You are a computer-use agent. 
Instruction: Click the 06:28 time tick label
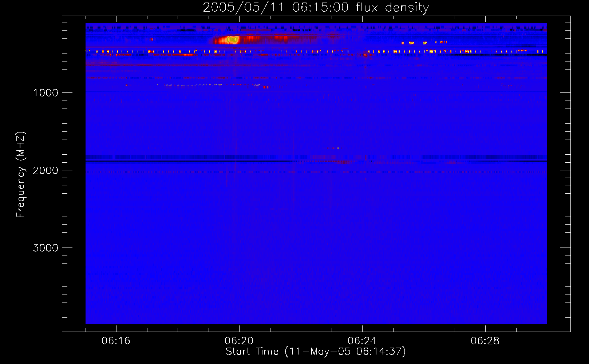click(x=485, y=341)
